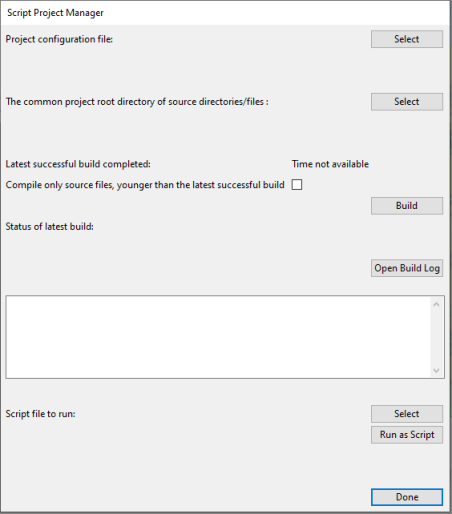
Task: Click the output box scroll up arrow
Action: 436,304
